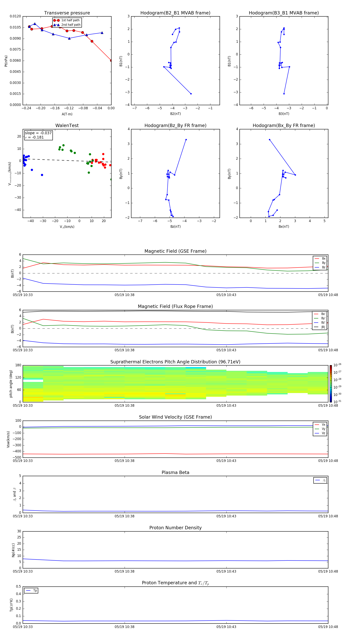Click the 'Proton Number Density' plot title
Viewport: 351px width, 644px height.
[175, 528]
